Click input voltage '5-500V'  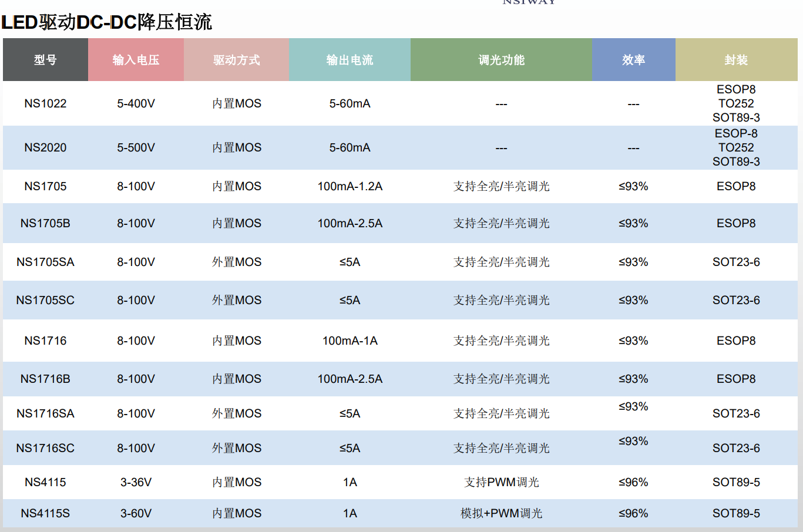point(136,147)
